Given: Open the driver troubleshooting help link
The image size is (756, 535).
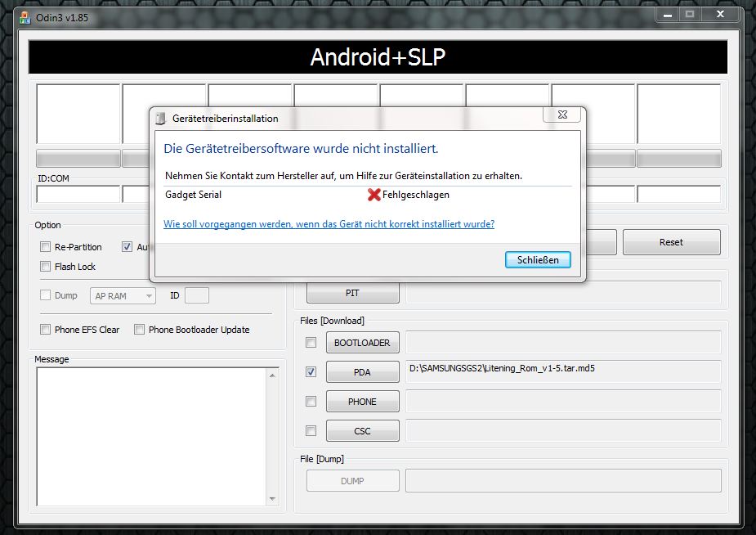Looking at the screenshot, I should coord(329,224).
